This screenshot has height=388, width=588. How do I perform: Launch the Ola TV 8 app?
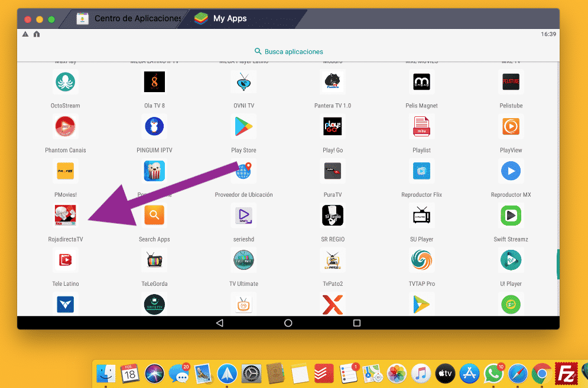(155, 82)
